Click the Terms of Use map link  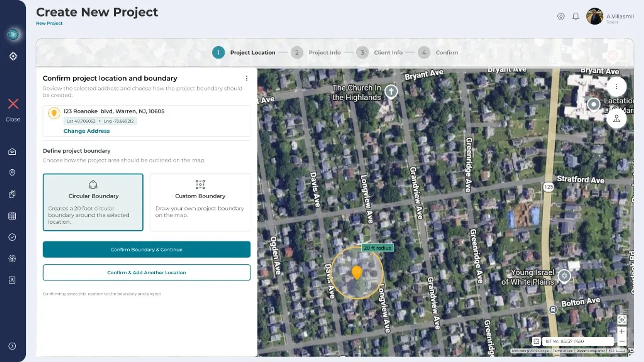coord(563,351)
